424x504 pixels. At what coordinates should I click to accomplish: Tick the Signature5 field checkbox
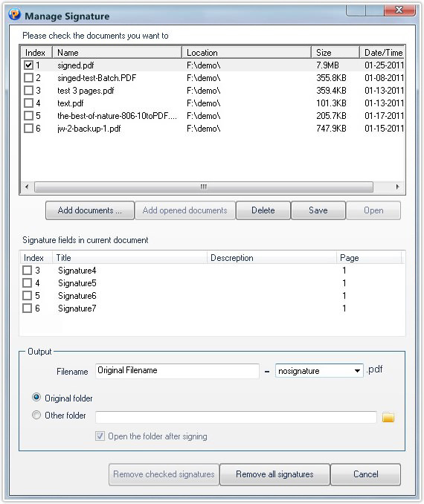click(x=28, y=283)
